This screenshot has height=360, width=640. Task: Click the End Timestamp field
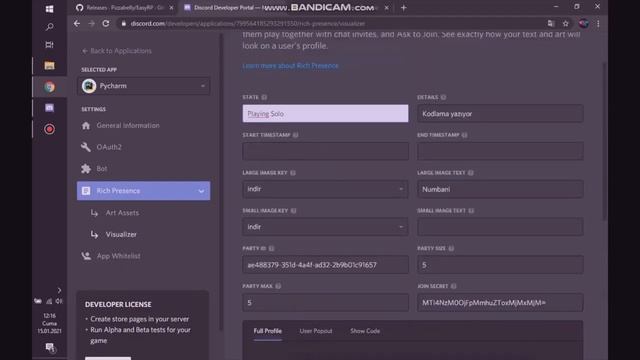[x=500, y=151]
